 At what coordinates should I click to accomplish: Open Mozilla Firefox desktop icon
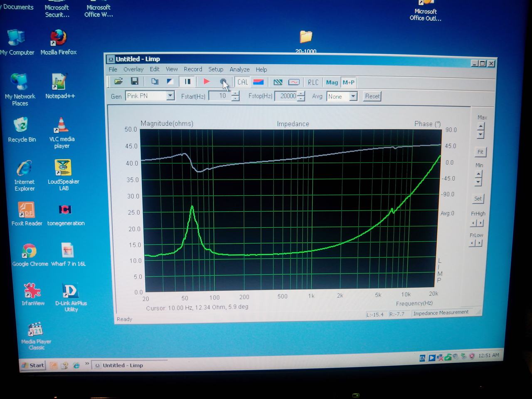[x=59, y=42]
